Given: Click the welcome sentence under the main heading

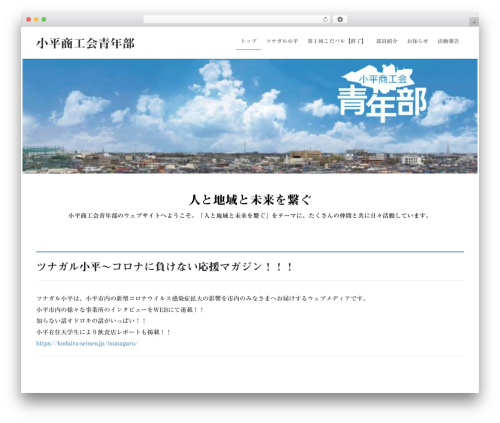Looking at the screenshot, I should click(x=249, y=216).
